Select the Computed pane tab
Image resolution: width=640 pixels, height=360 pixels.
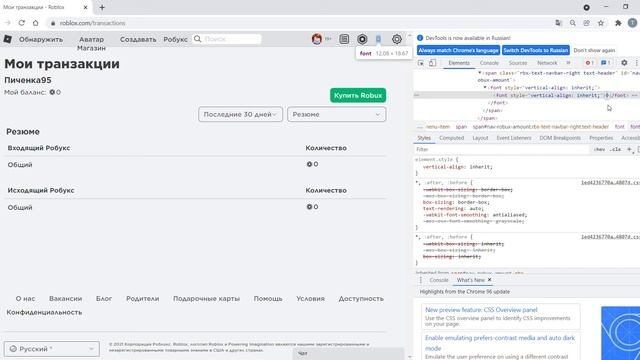coord(451,138)
